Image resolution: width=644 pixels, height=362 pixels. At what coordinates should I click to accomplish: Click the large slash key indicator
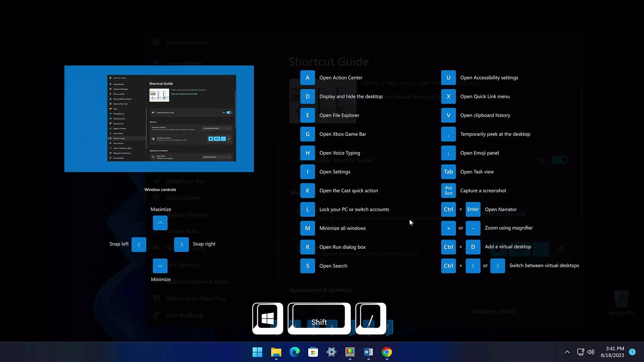coord(370,318)
